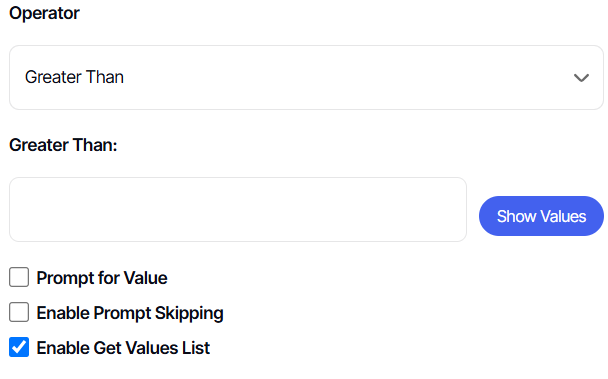The image size is (608, 379).
Task: Click the 'Operator' field heading
Action: [x=44, y=14]
